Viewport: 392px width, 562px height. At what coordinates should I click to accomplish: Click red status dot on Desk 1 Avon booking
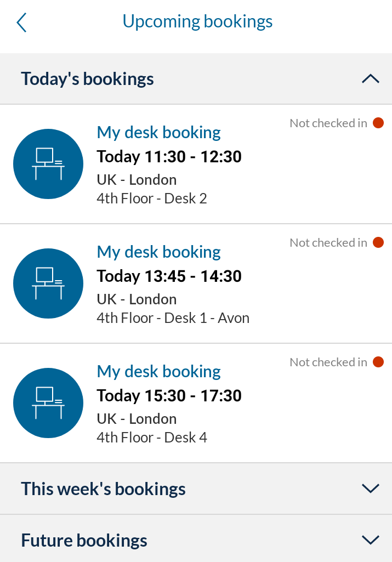point(378,242)
